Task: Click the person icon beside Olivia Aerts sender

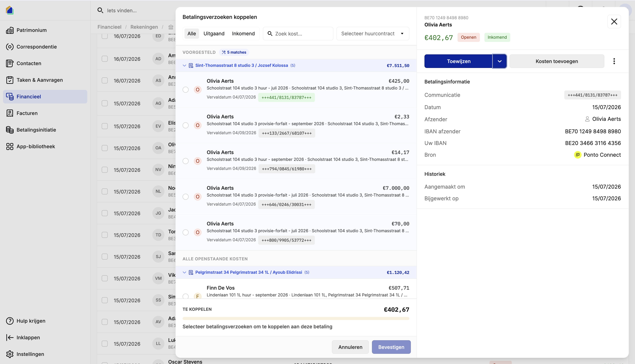Action: pos(587,119)
